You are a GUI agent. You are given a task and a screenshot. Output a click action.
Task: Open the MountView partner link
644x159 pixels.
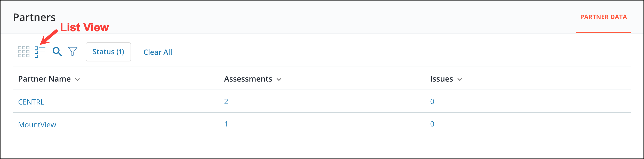(x=37, y=125)
